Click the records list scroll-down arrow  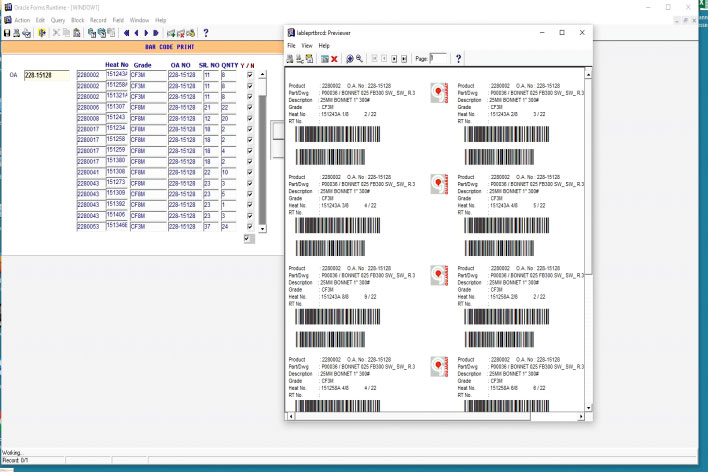coord(262,229)
